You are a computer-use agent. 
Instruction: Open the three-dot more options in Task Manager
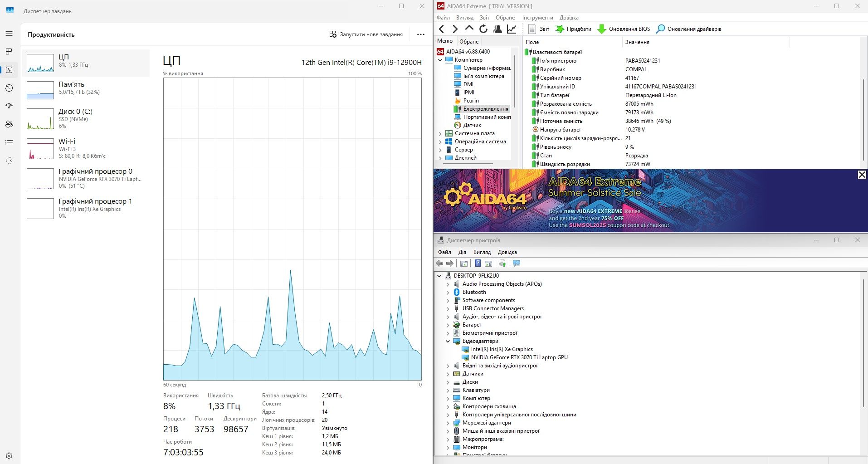click(421, 34)
